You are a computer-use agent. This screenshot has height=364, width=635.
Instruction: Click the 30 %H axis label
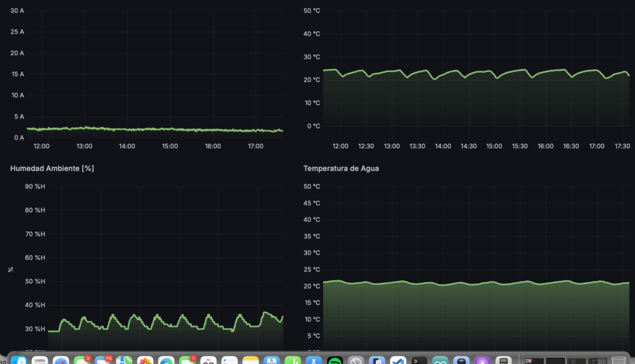[35, 329]
